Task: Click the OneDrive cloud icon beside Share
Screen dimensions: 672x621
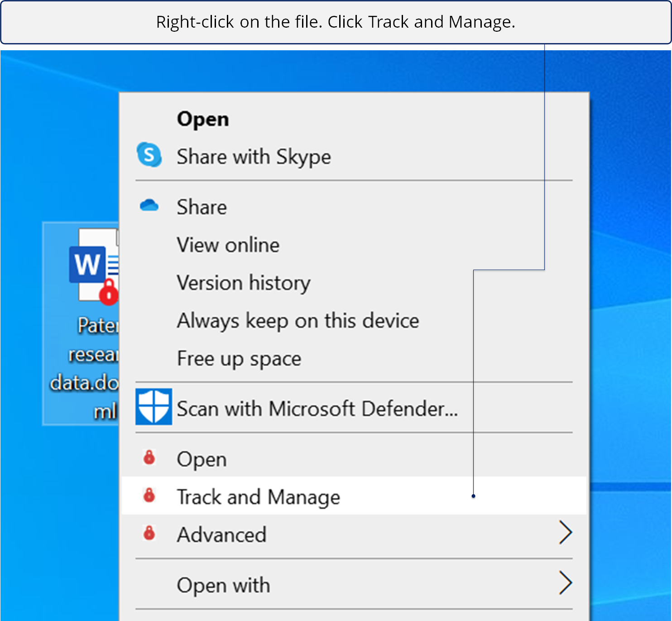Action: [x=149, y=206]
